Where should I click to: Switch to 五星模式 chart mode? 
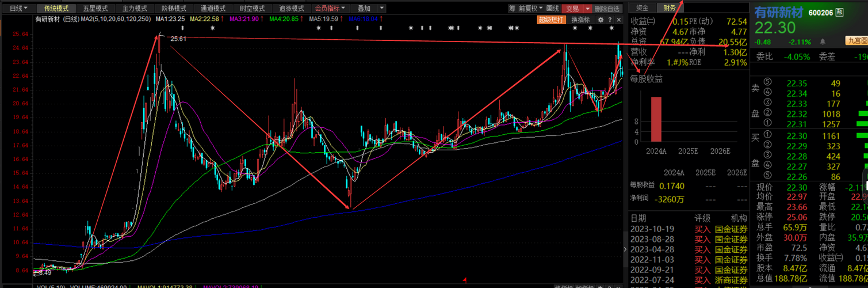[x=95, y=9]
